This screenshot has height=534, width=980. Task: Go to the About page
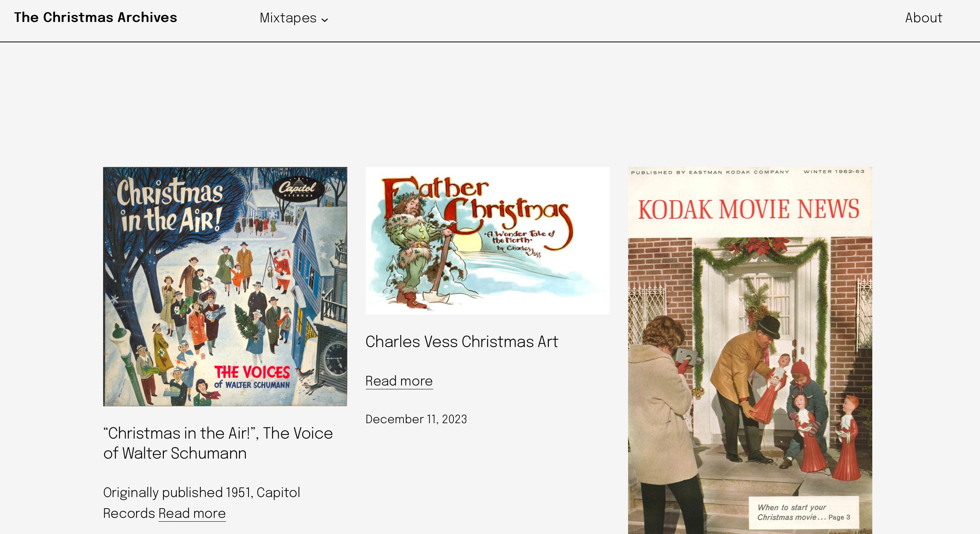tap(923, 18)
